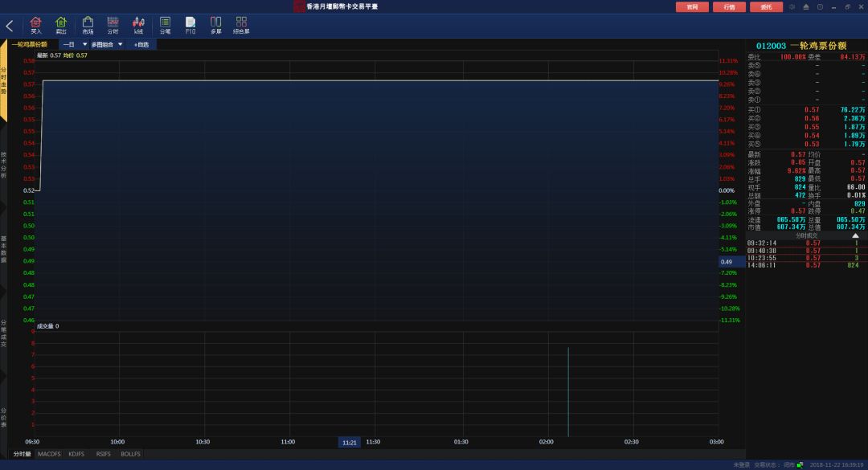This screenshot has width=868, height=470.
Task: Click the 涨幅 9.62% value
Action: 796,171
